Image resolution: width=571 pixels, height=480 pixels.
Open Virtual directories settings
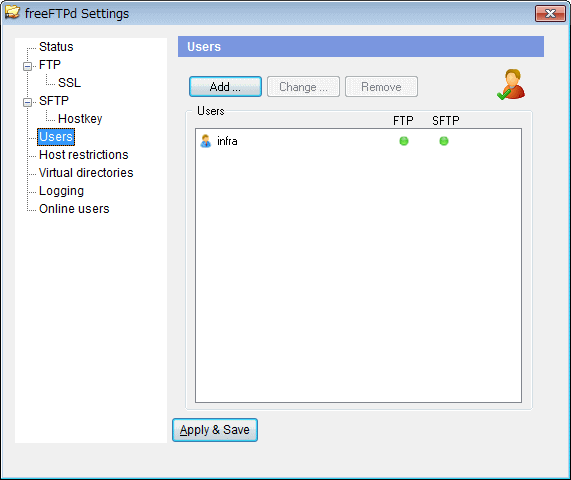point(86,173)
